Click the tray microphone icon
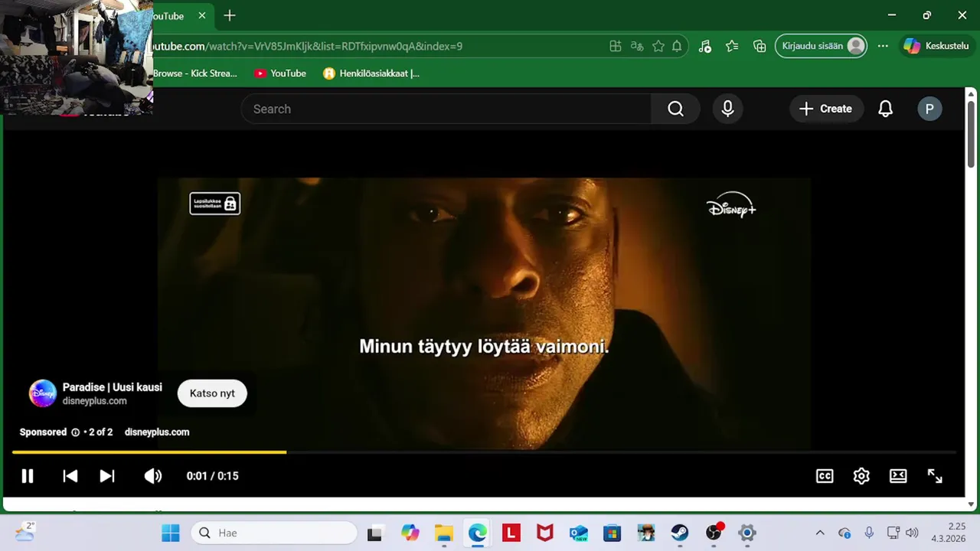This screenshot has width=980, height=551. 869,533
